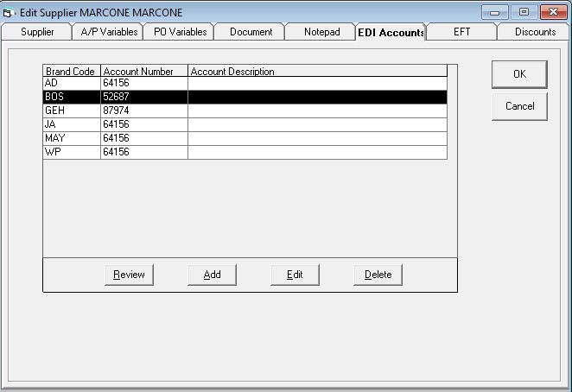Click the GEH row's empty description cell

click(x=317, y=111)
